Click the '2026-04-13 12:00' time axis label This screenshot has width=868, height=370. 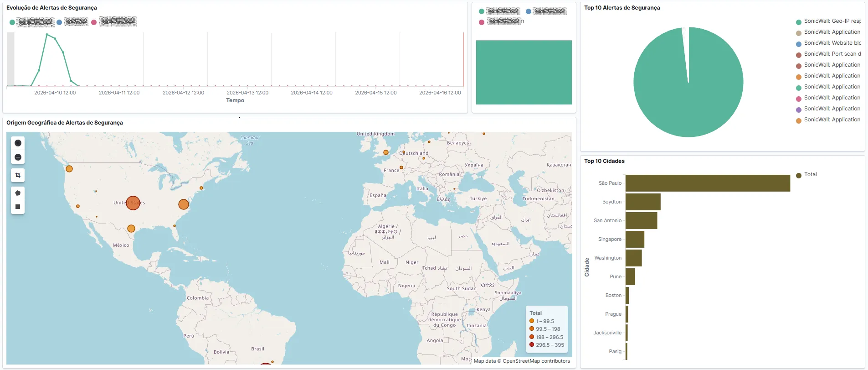247,93
